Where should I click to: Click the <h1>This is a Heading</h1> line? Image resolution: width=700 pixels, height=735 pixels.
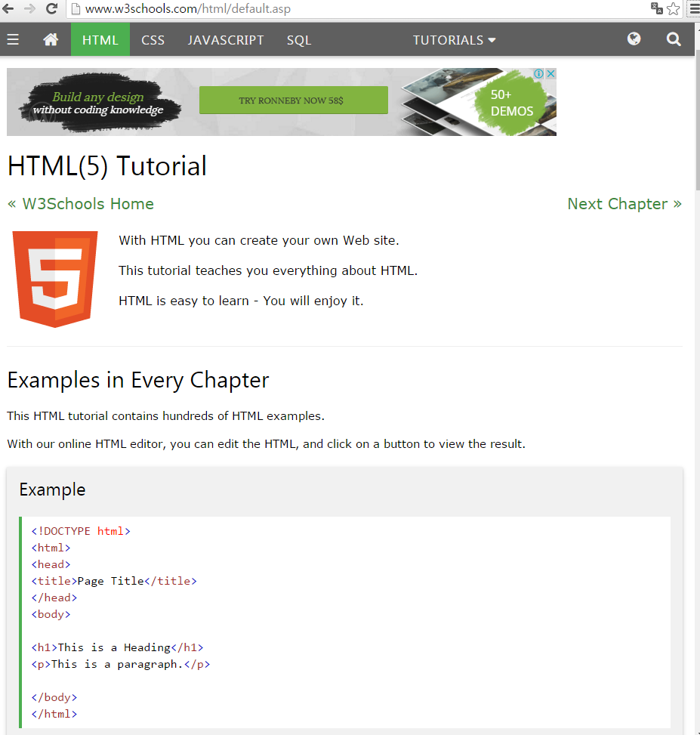click(x=117, y=648)
